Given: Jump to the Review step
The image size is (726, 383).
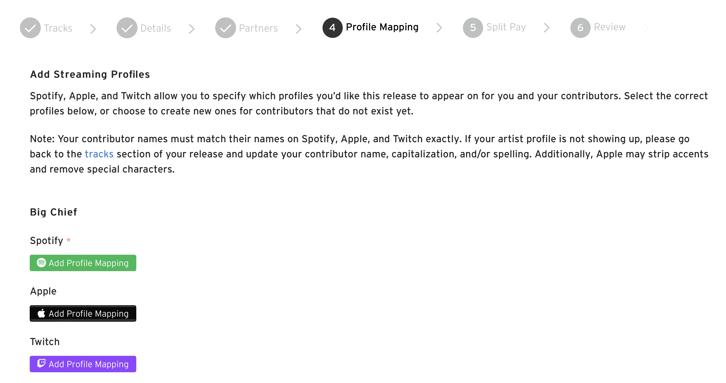Looking at the screenshot, I should [609, 27].
